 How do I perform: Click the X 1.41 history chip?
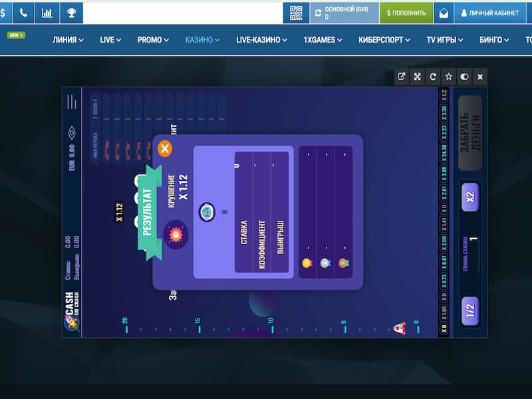(444, 224)
